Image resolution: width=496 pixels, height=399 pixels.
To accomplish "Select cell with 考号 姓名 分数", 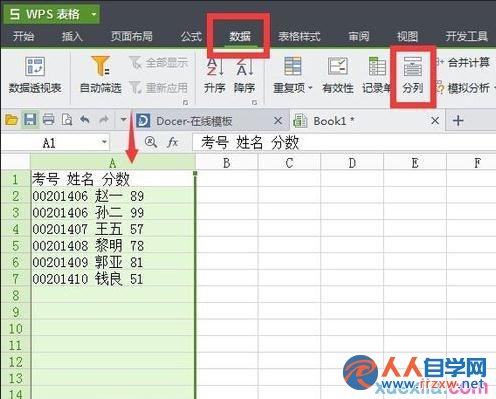I will click(113, 179).
